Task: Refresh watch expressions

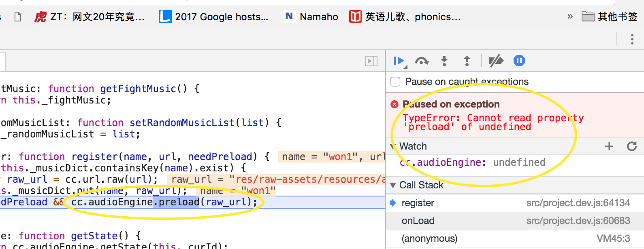Action: click(632, 146)
